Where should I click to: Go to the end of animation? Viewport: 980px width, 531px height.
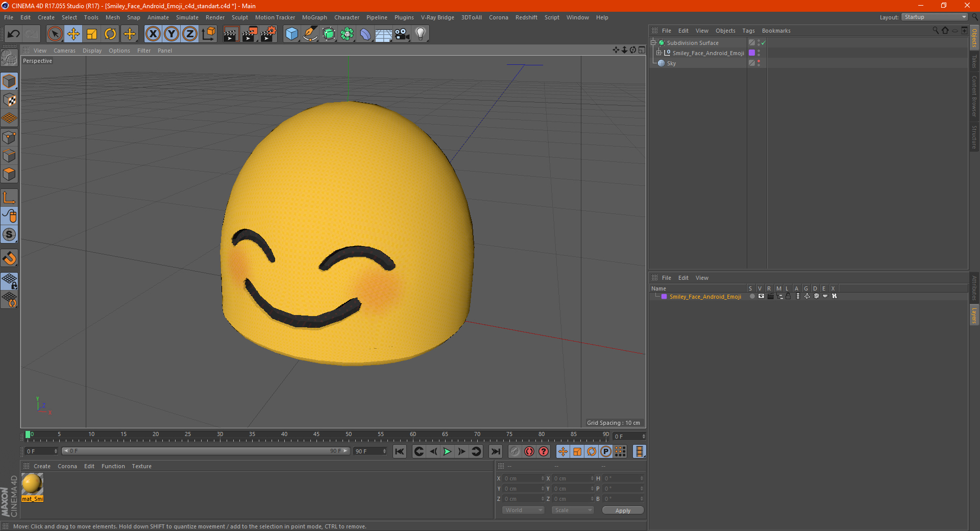[495, 451]
